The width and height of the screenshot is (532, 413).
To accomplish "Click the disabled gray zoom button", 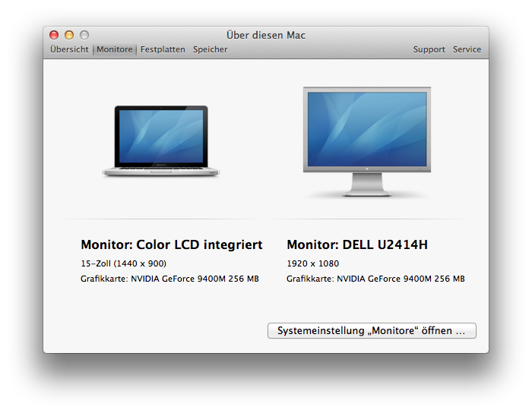I will 84,35.
